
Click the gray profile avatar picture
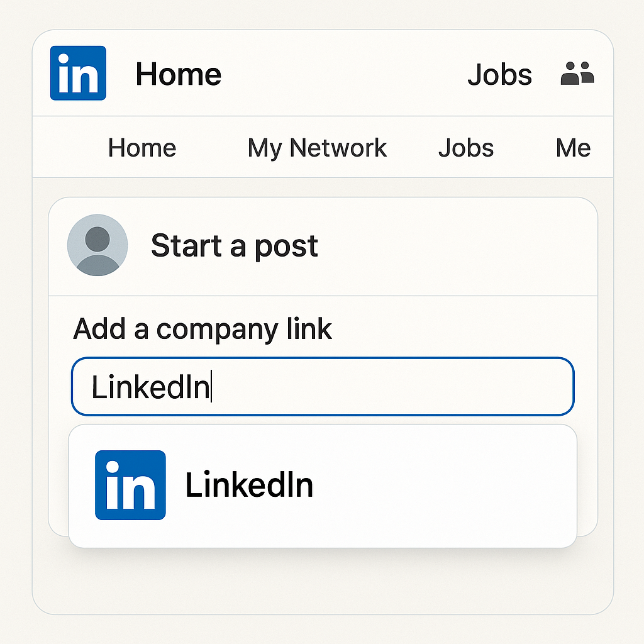[97, 245]
